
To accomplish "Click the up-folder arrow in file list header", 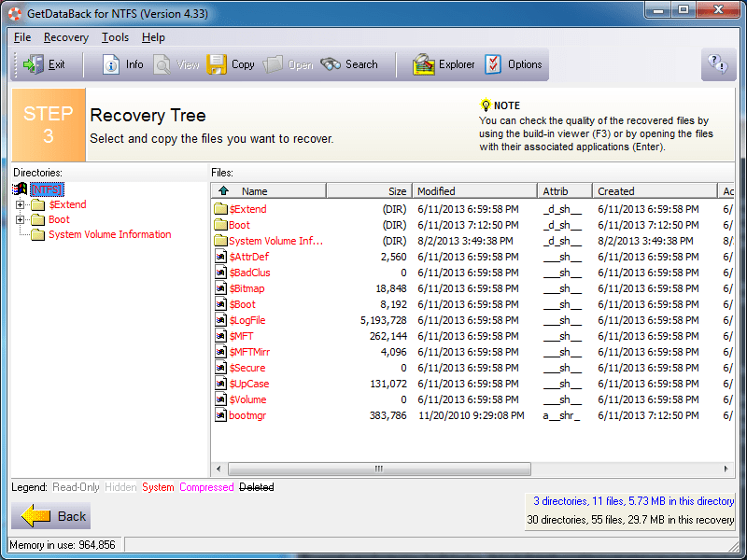I will (x=223, y=191).
